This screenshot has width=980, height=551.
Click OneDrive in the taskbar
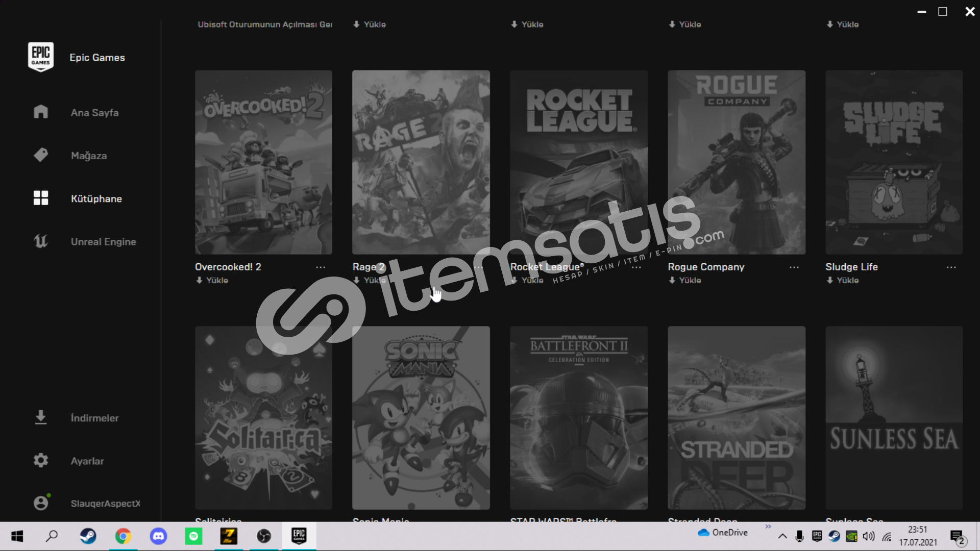(723, 533)
